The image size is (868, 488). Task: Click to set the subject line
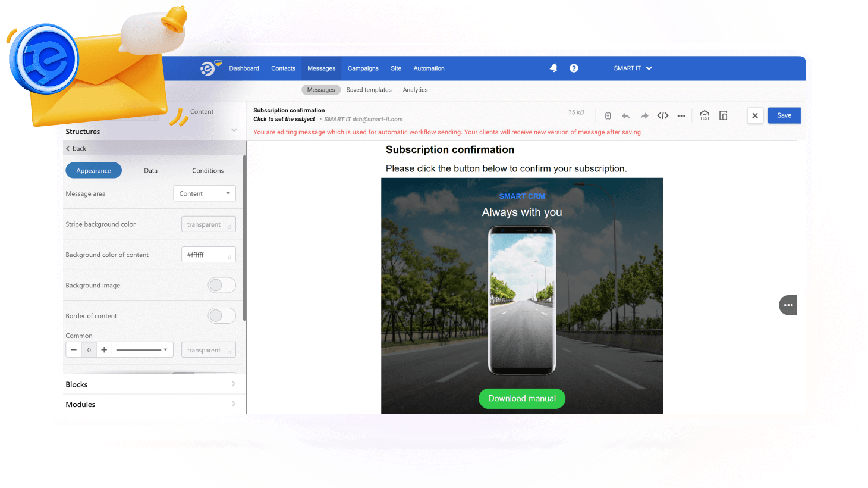click(x=284, y=120)
